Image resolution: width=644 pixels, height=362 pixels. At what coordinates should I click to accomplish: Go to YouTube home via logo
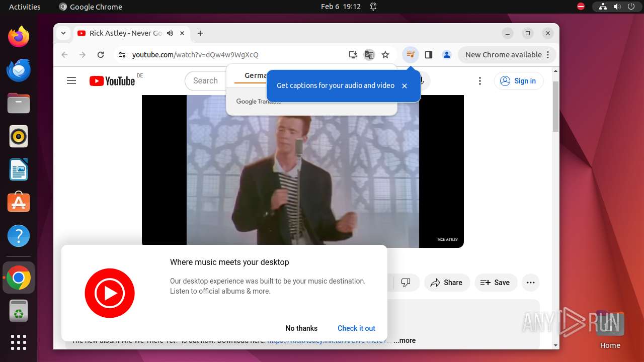[x=112, y=81]
